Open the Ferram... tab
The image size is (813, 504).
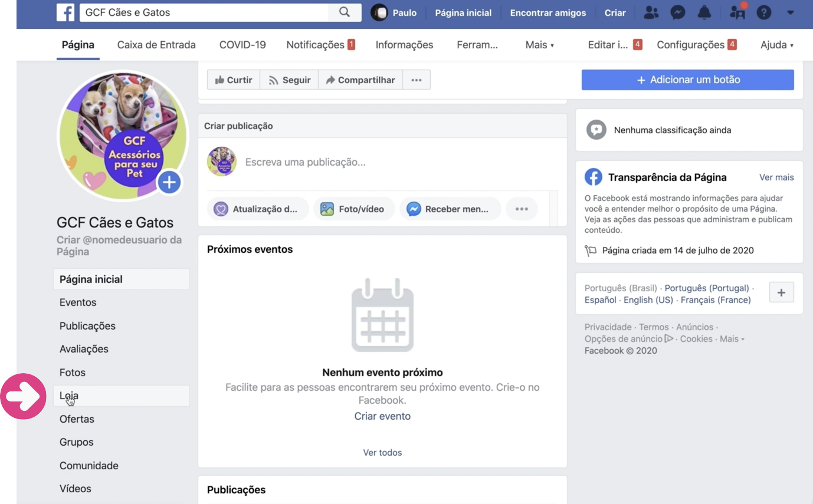477,45
